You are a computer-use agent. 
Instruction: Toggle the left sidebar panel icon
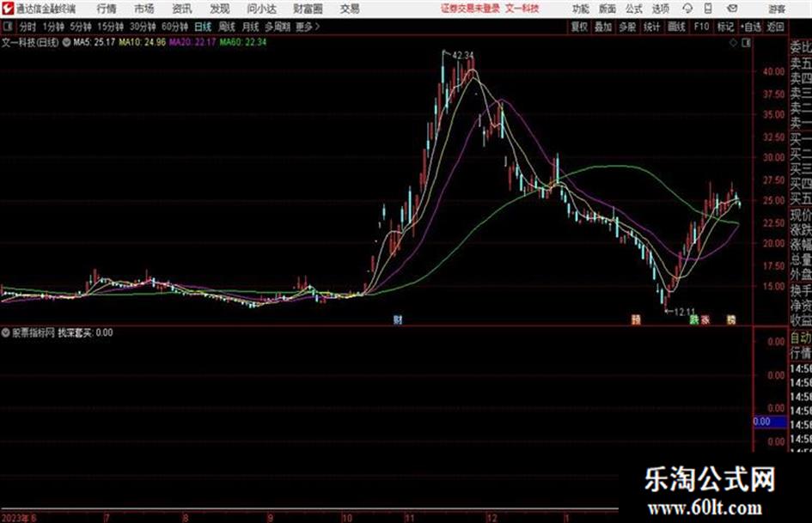point(8,27)
